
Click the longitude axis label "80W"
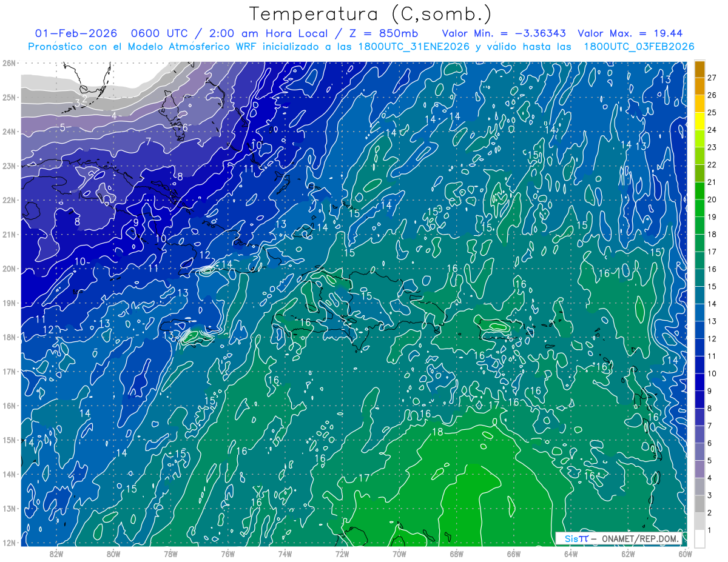click(x=113, y=554)
